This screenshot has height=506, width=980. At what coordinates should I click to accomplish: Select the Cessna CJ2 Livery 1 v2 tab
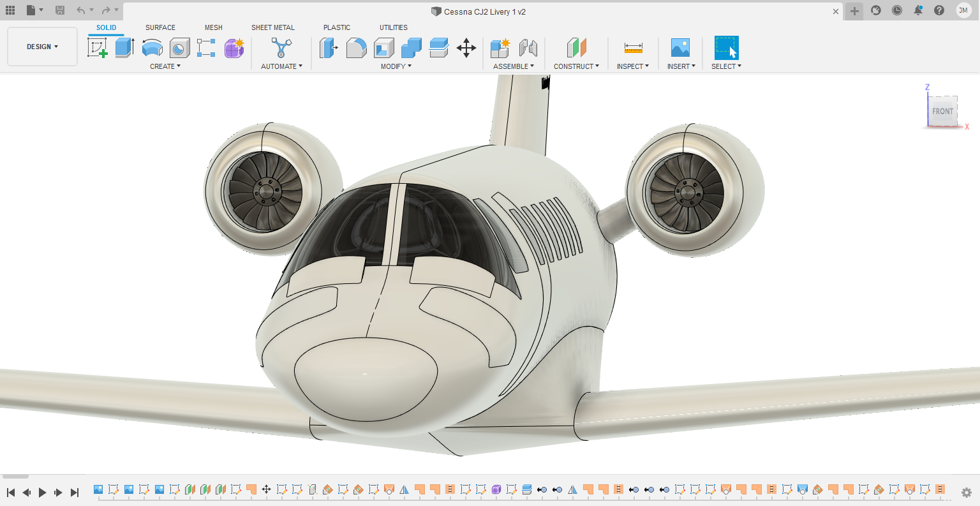(479, 11)
